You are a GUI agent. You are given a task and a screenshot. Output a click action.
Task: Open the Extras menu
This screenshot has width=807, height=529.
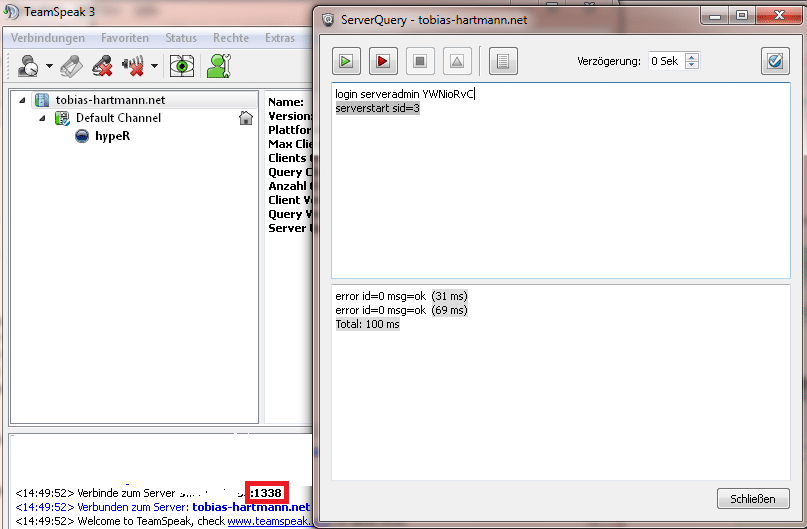point(279,38)
